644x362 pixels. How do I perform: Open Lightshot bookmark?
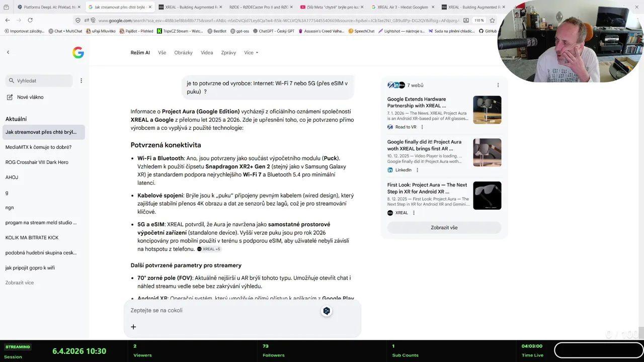[x=401, y=31]
